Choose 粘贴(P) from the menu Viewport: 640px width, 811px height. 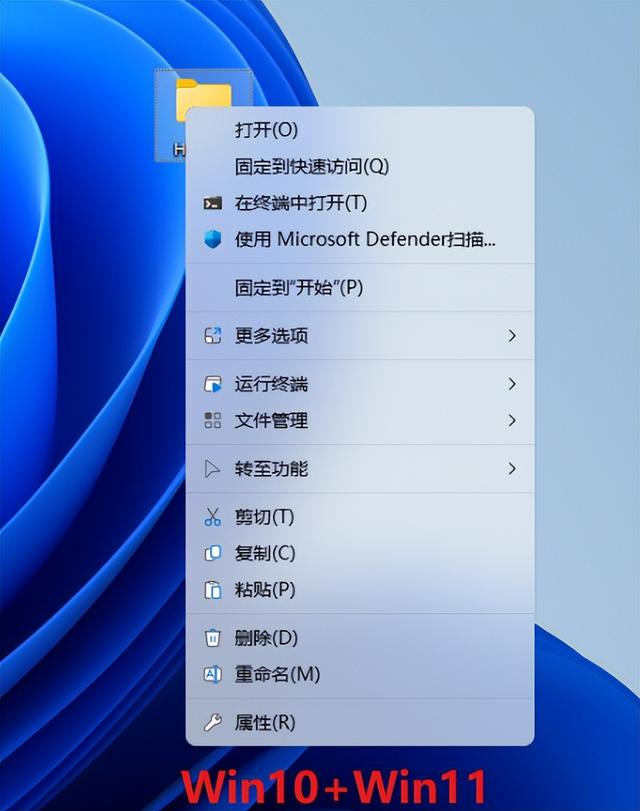pos(360,590)
